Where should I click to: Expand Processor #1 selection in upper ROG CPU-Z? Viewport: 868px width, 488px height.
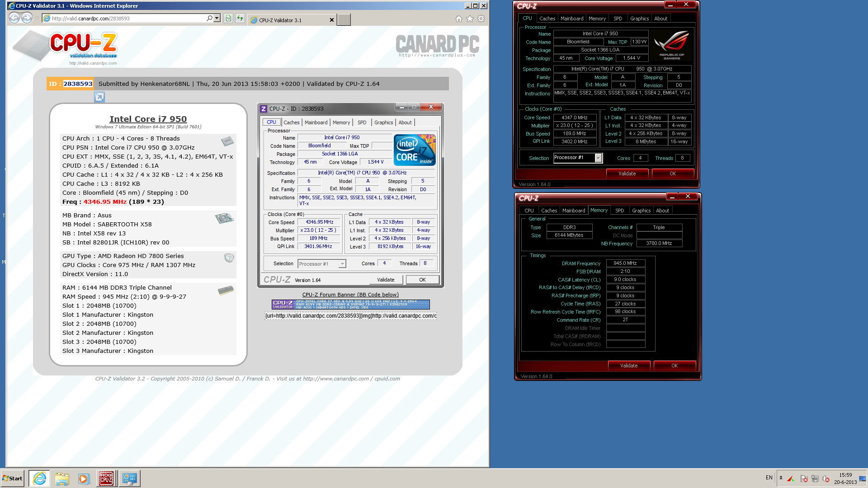pos(598,158)
